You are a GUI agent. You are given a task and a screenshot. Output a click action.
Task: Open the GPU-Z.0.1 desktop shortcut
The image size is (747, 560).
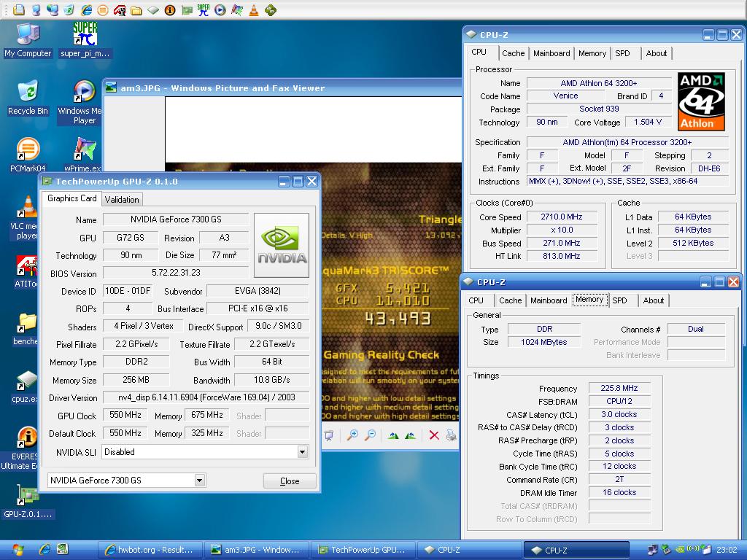click(x=28, y=501)
